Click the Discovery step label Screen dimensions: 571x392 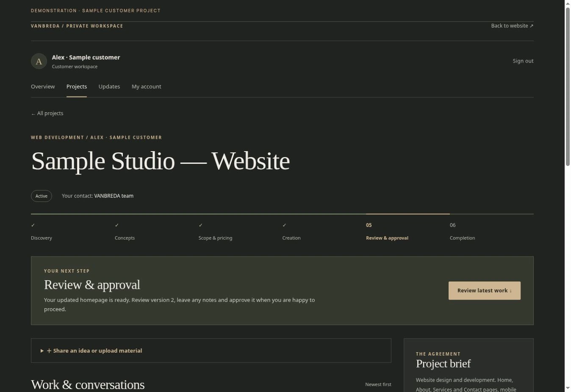coord(42,238)
